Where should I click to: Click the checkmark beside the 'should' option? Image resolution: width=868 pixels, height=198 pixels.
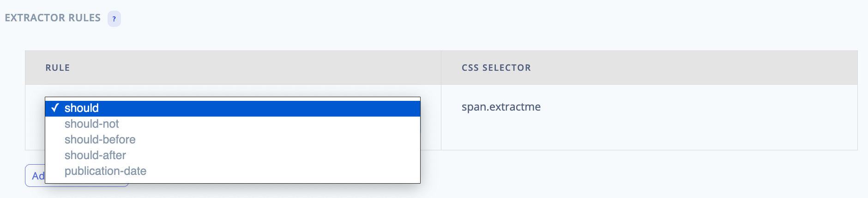pos(55,108)
